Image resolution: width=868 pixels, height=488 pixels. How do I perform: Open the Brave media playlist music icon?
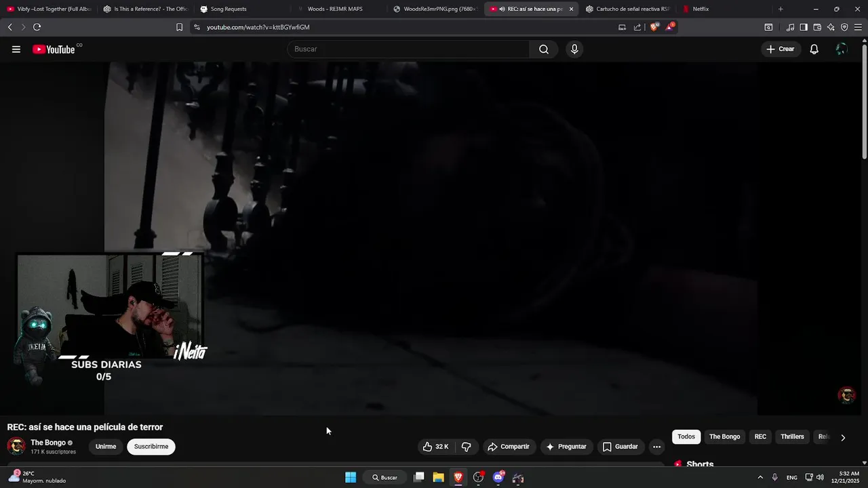pos(790,27)
